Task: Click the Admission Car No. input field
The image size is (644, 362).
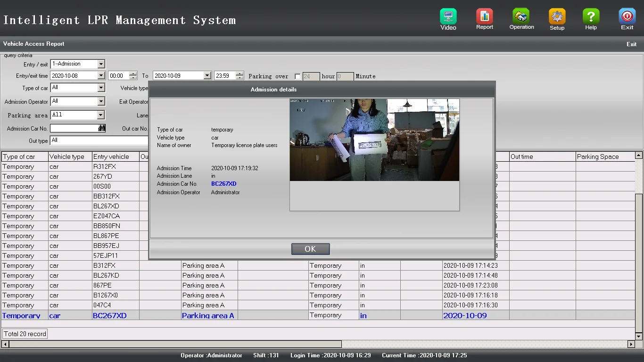Action: [x=74, y=128]
